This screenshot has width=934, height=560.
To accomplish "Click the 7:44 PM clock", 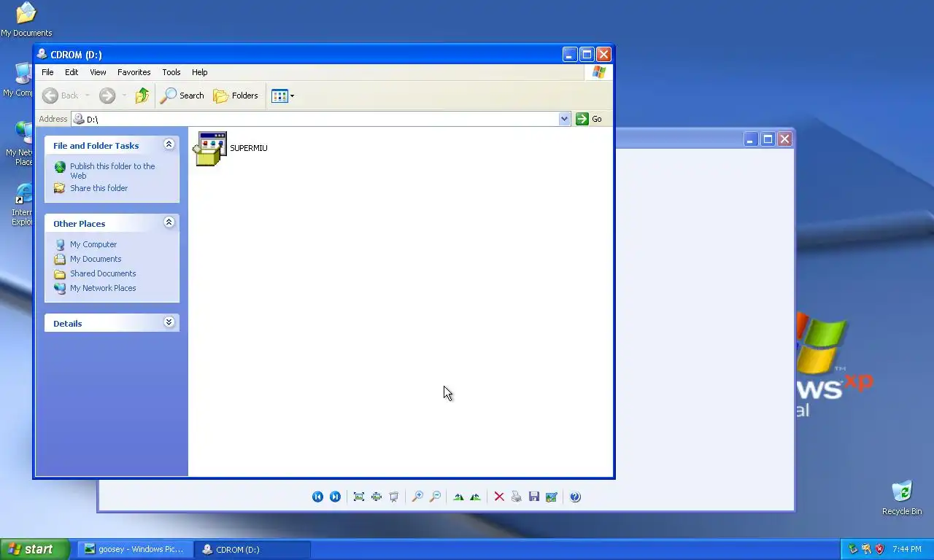I will tap(907, 549).
